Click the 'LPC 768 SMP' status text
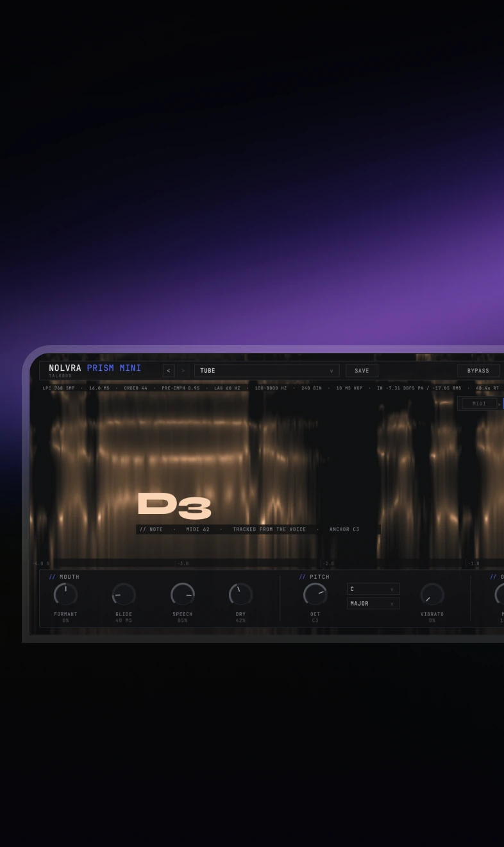 pos(58,388)
